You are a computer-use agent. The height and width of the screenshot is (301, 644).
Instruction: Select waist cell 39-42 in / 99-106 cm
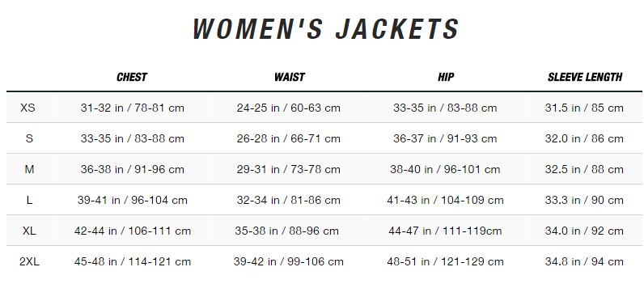(288, 262)
